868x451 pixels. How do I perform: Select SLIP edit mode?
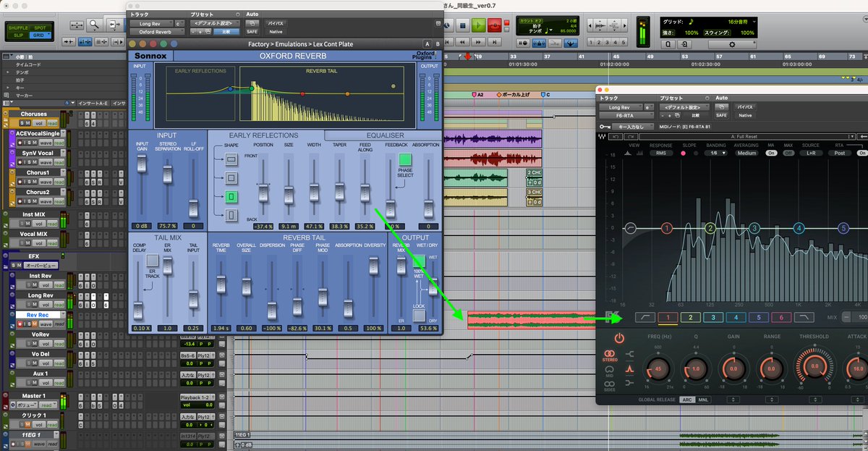(x=17, y=34)
